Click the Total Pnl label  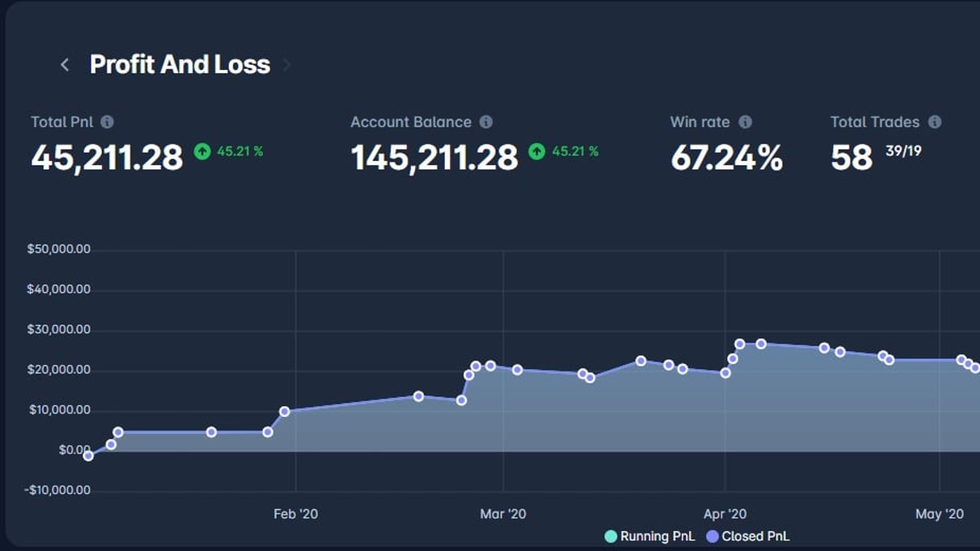[62, 122]
